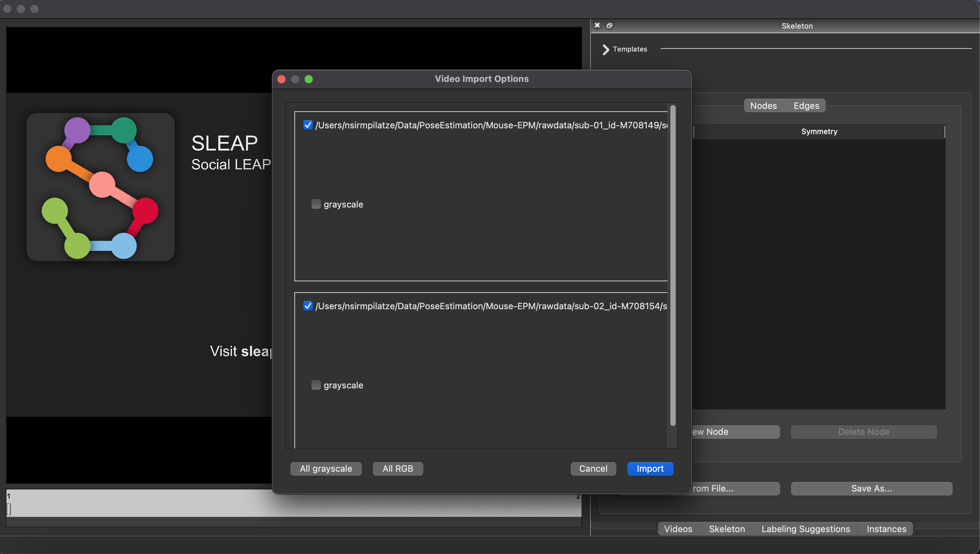Enable grayscale for the second video
The image size is (980, 554).
316,385
